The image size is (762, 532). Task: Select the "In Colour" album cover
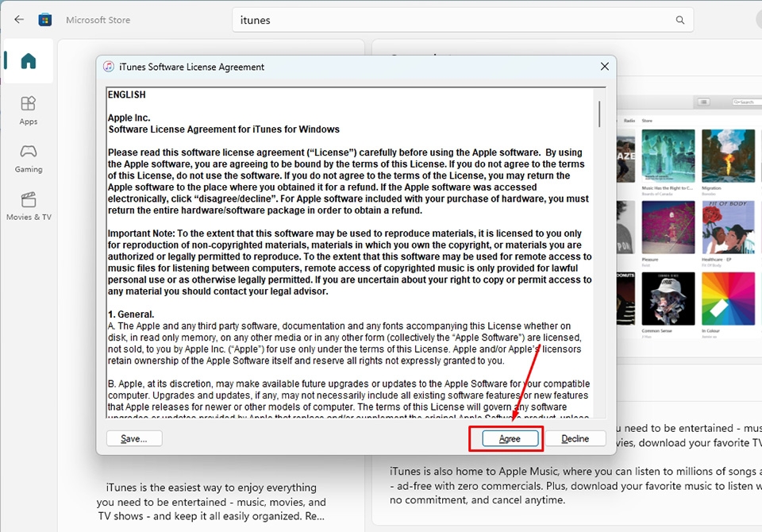[728, 299]
